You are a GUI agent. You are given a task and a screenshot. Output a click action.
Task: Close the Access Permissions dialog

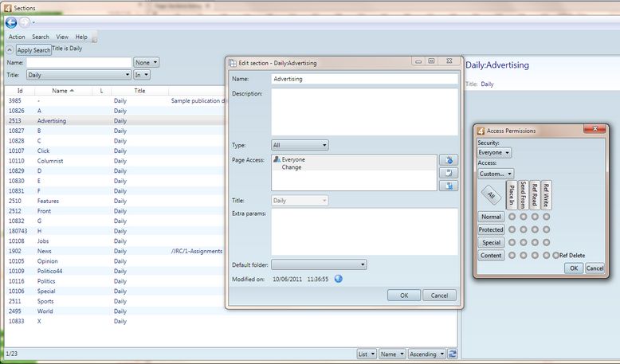pyautogui.click(x=594, y=128)
